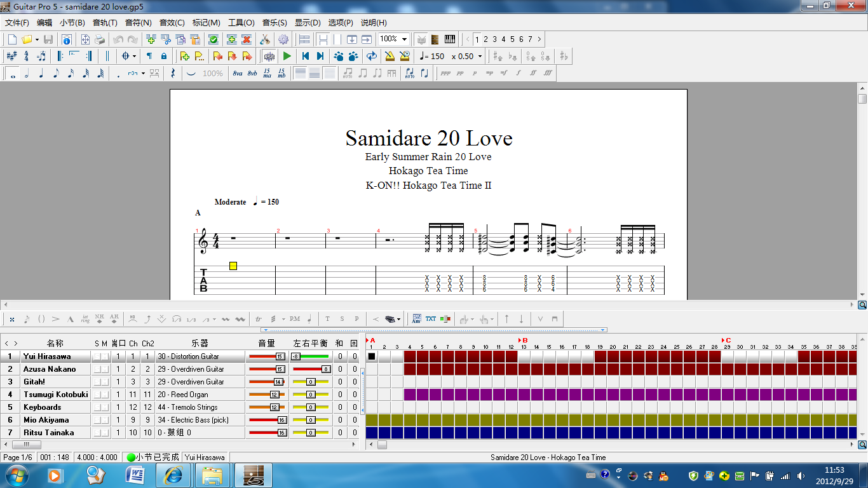This screenshot has height=488, width=868.
Task: Open key signature icon with sharps
Action: pyautogui.click(x=11, y=56)
